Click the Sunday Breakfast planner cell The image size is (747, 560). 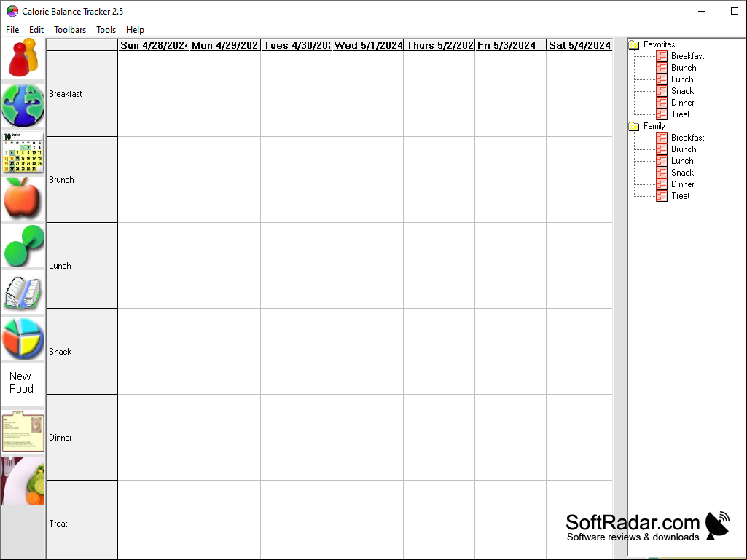click(x=153, y=94)
